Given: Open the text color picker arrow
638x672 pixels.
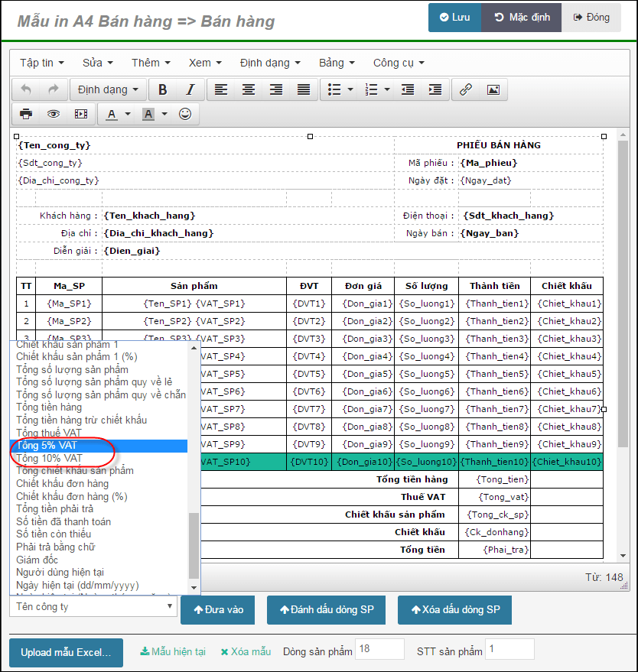Looking at the screenshot, I should coord(128,114).
